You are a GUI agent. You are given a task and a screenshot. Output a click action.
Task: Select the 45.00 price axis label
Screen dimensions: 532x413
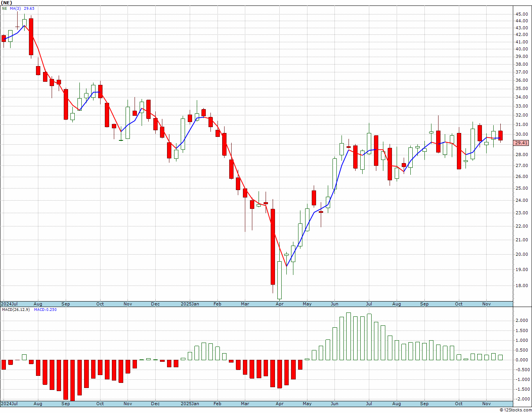521,14
